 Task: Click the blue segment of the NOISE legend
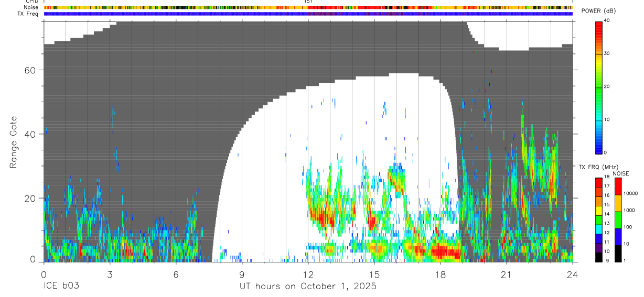tap(618, 236)
